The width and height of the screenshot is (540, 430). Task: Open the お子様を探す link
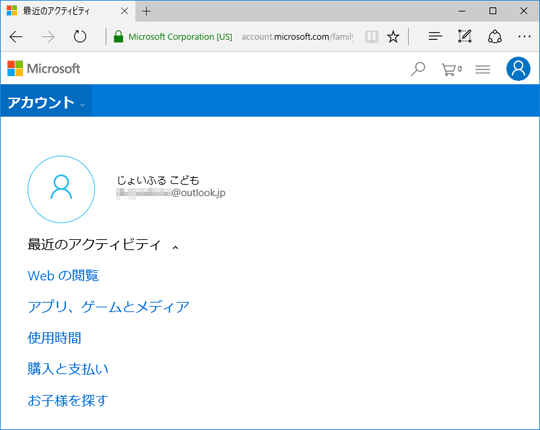[68, 400]
